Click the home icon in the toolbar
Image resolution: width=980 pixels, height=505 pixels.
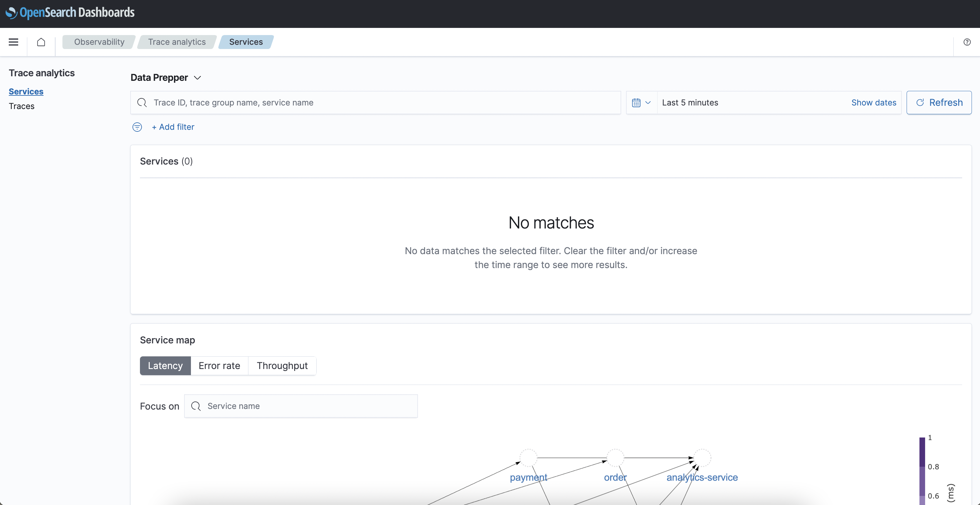41,42
